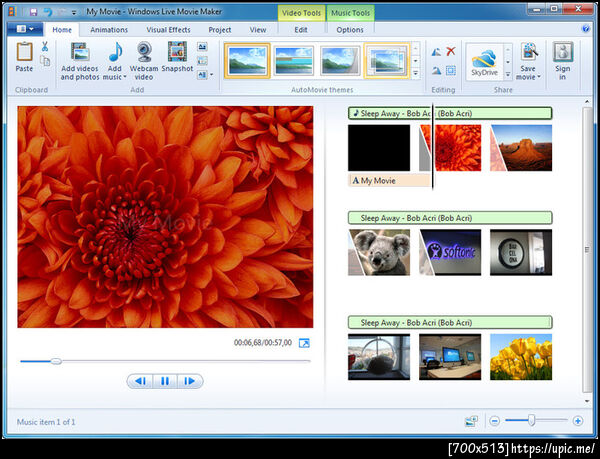
Task: Select the yellow tulips clip thumbnail
Action: 521,357
